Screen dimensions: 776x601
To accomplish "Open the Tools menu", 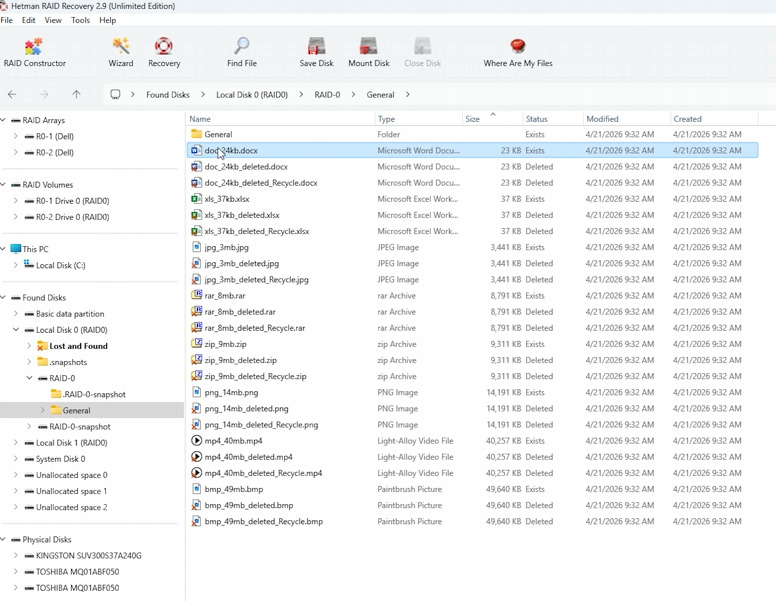I will (80, 20).
